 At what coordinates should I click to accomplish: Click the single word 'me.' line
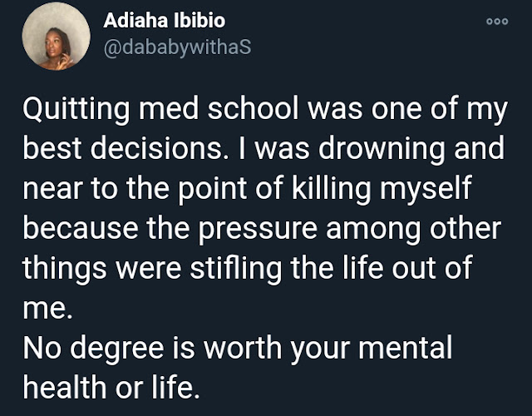47,309
